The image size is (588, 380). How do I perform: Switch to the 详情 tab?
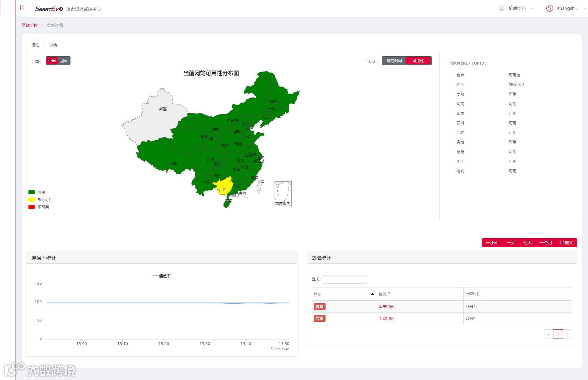coord(53,45)
